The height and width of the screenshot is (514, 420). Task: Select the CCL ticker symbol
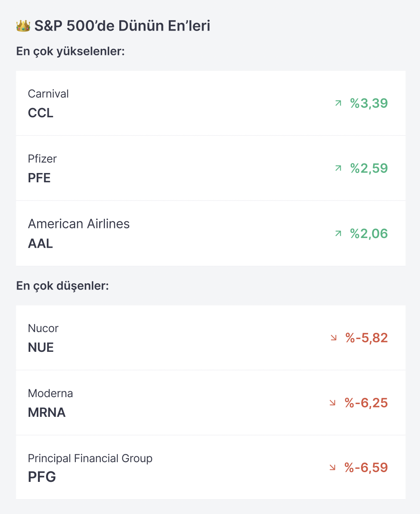[x=41, y=113]
